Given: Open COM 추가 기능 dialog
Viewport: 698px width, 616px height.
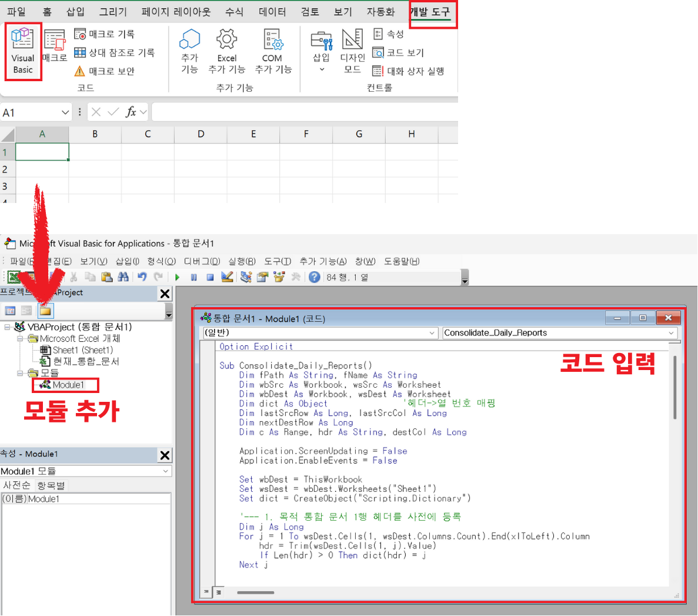Looking at the screenshot, I should 272,51.
